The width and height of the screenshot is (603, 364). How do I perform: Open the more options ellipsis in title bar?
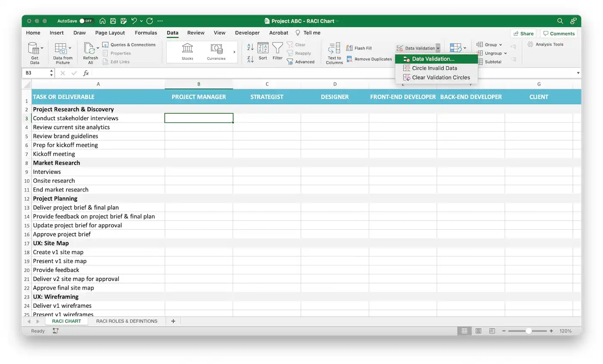pos(160,21)
